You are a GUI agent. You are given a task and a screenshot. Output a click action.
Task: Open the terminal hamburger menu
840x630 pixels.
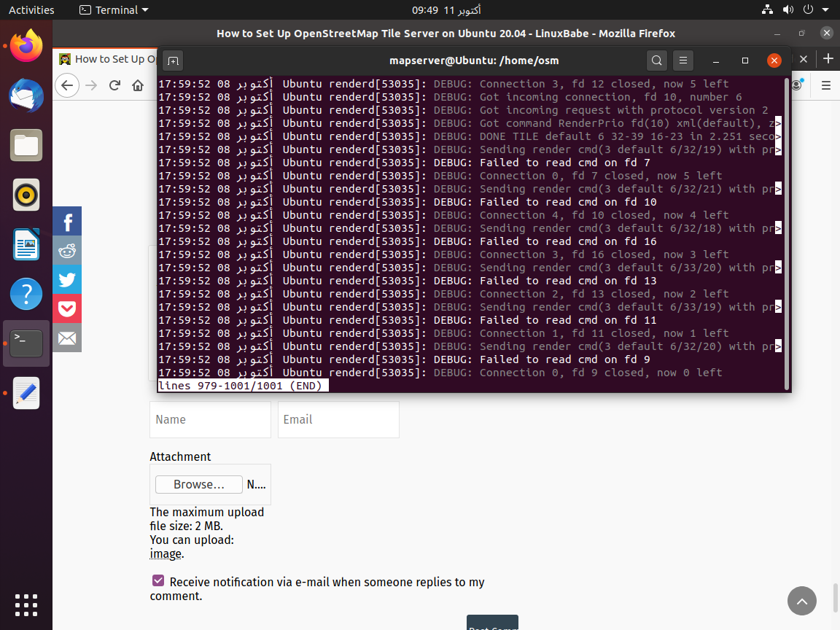tap(682, 61)
